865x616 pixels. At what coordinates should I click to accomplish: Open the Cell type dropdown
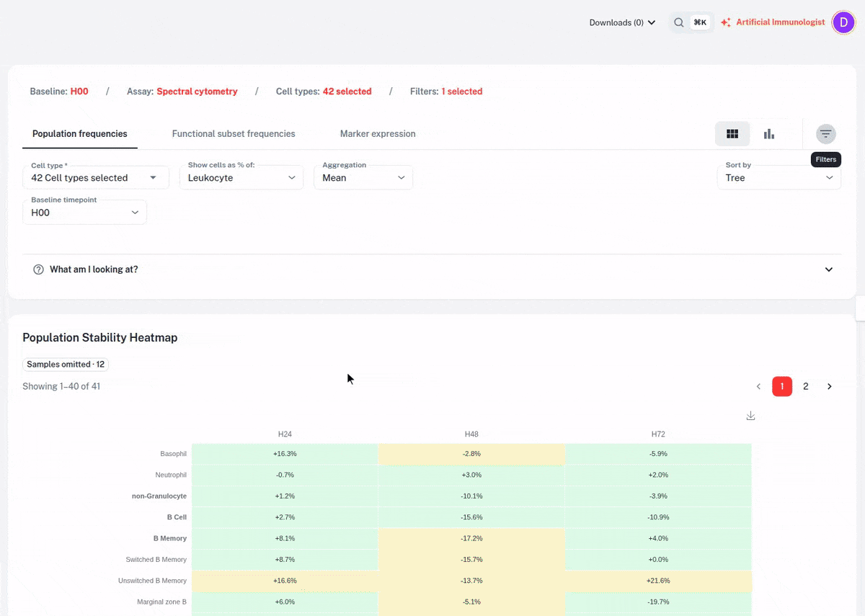[96, 177]
